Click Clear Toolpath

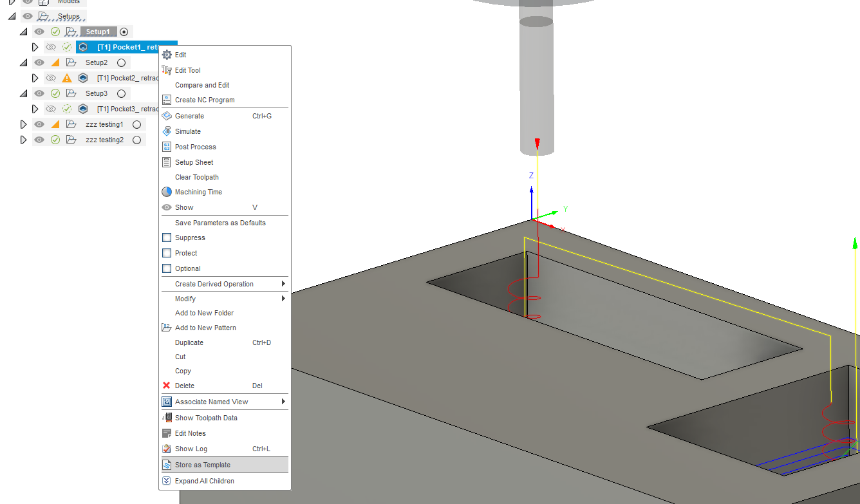tap(196, 176)
